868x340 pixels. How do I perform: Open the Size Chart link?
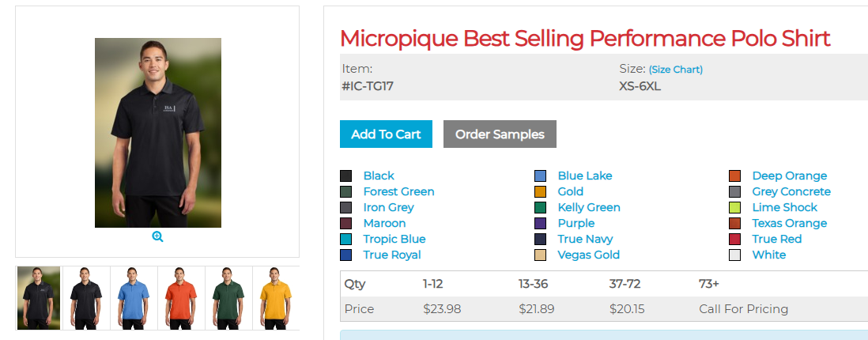676,70
